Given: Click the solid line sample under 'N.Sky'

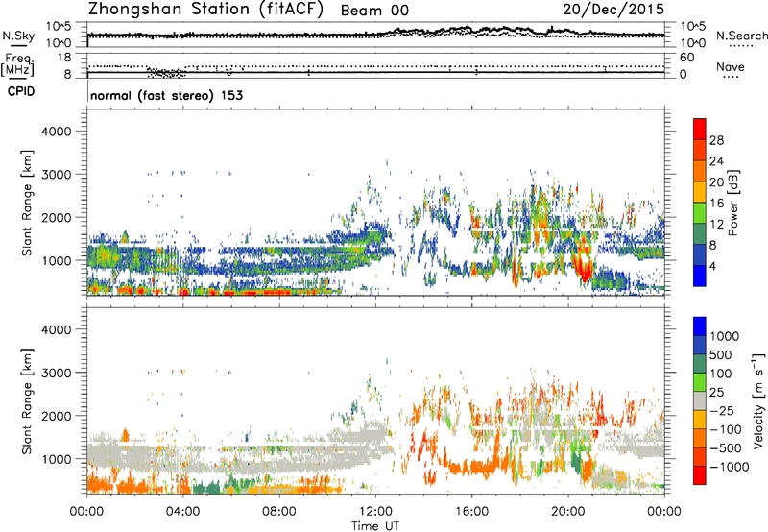Looking at the screenshot, I should point(18,45).
